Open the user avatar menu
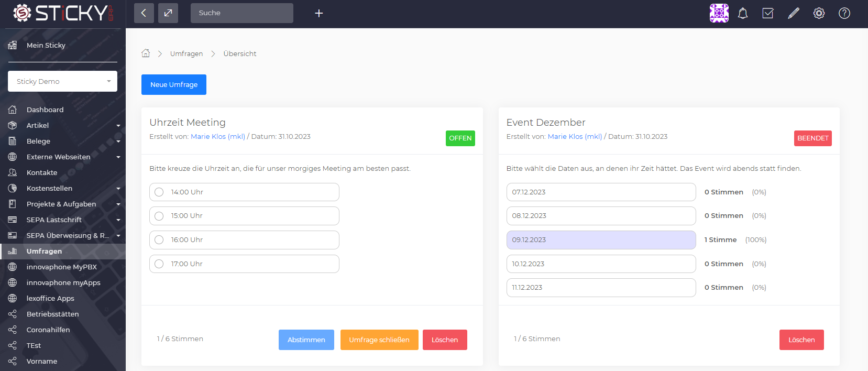The height and width of the screenshot is (371, 868). 719,13
